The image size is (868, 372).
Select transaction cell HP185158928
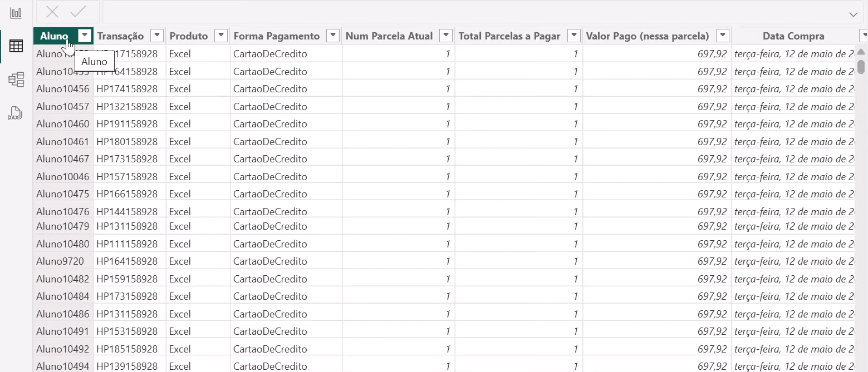[x=130, y=349]
